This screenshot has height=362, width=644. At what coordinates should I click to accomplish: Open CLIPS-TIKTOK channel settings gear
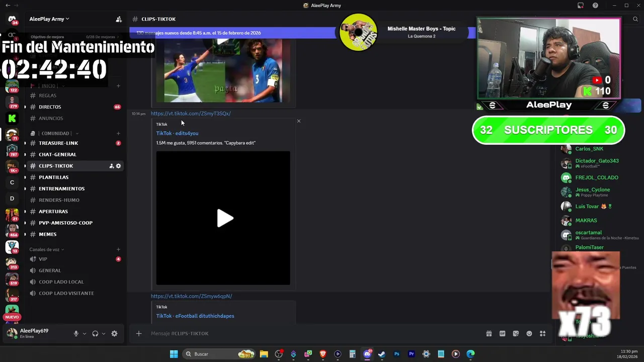click(x=118, y=166)
